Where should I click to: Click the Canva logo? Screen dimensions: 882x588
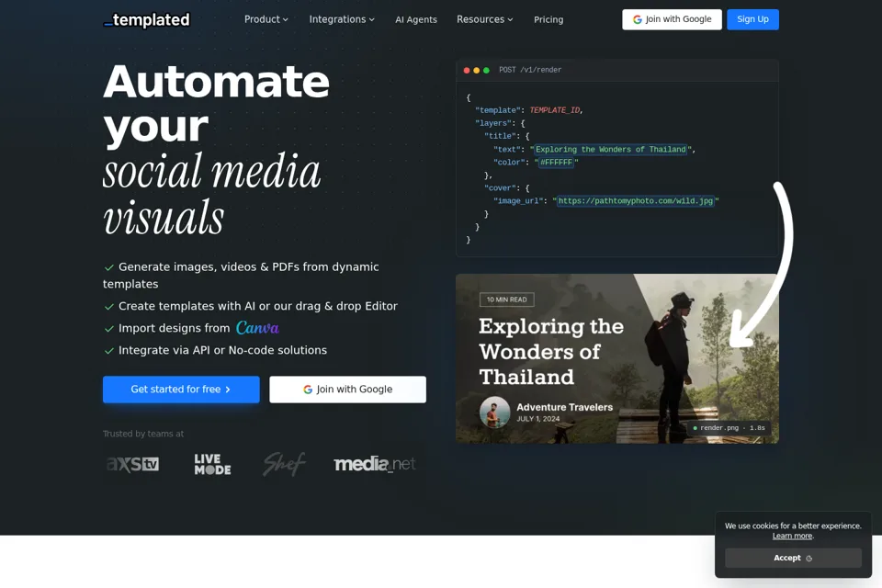tap(257, 327)
